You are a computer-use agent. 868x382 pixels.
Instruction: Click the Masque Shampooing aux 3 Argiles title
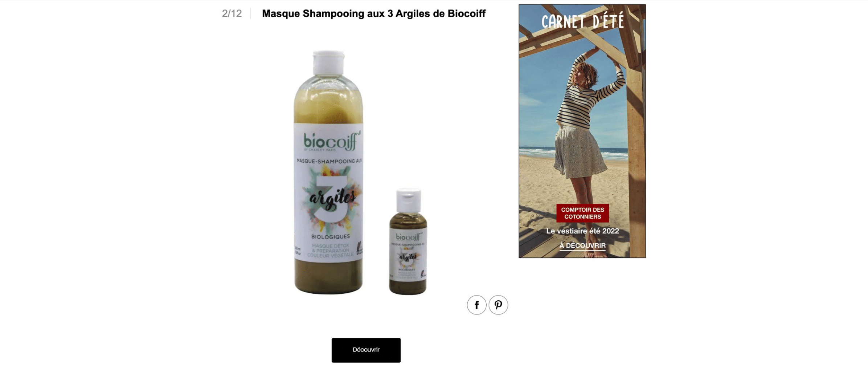(373, 13)
